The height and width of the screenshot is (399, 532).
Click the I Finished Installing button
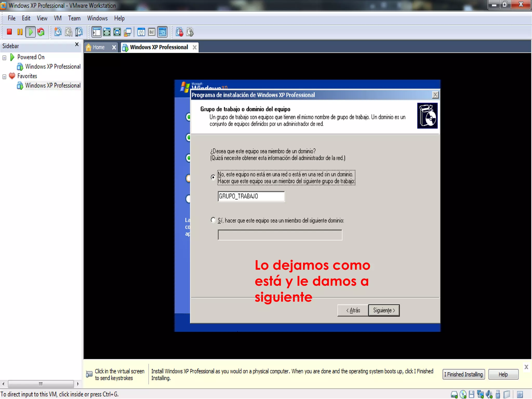click(x=463, y=374)
